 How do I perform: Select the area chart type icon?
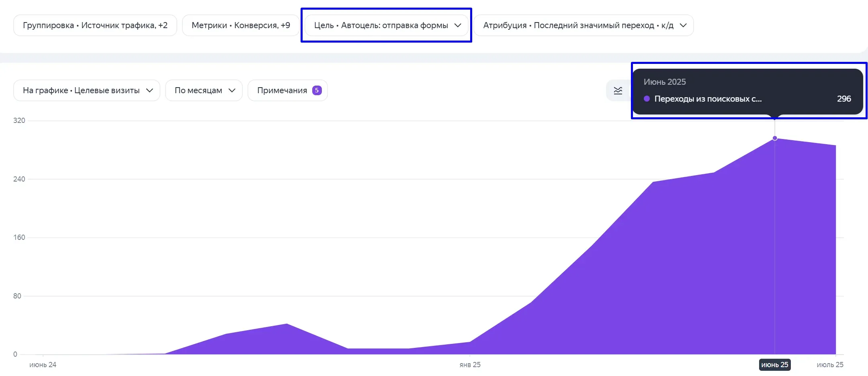pyautogui.click(x=618, y=90)
